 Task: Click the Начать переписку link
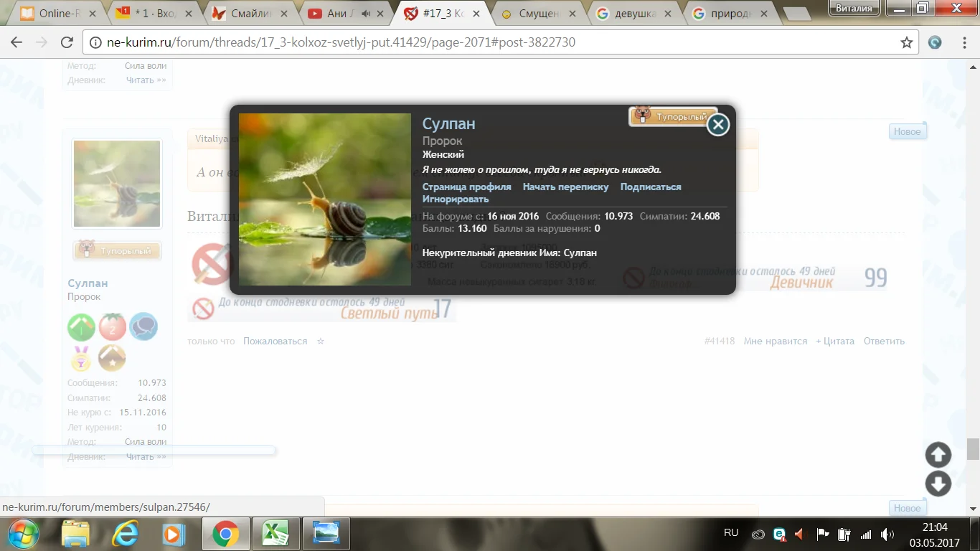[x=565, y=187]
